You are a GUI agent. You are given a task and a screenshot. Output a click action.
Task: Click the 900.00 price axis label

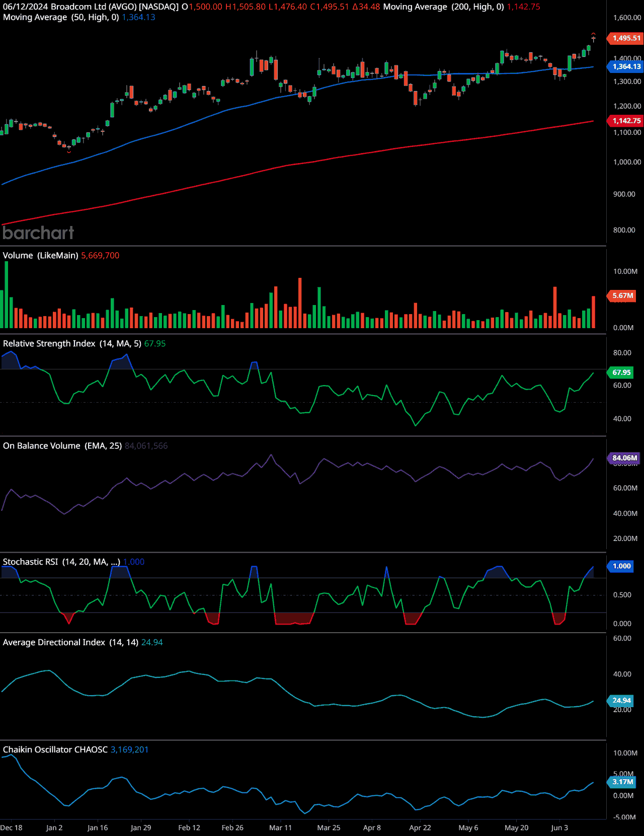(624, 194)
